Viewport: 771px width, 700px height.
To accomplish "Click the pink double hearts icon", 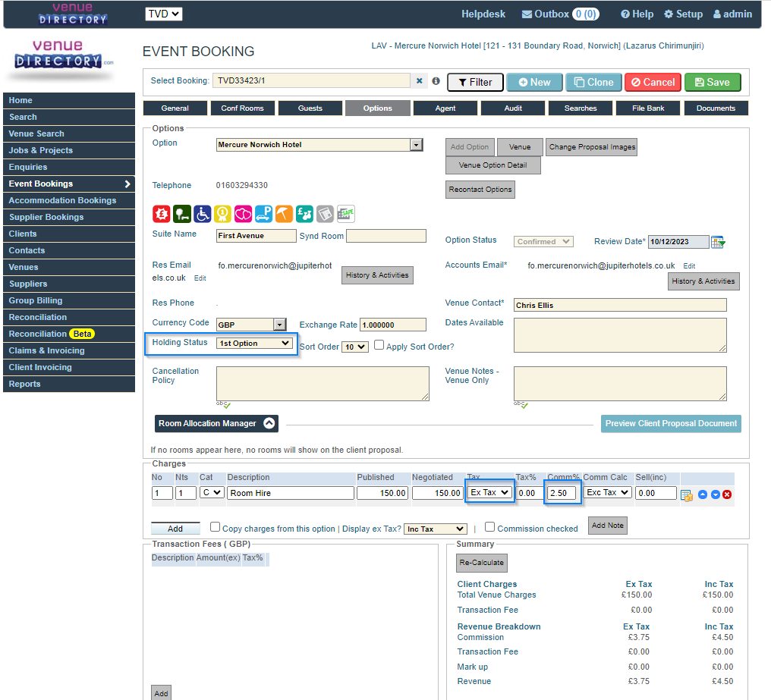I will point(243,214).
